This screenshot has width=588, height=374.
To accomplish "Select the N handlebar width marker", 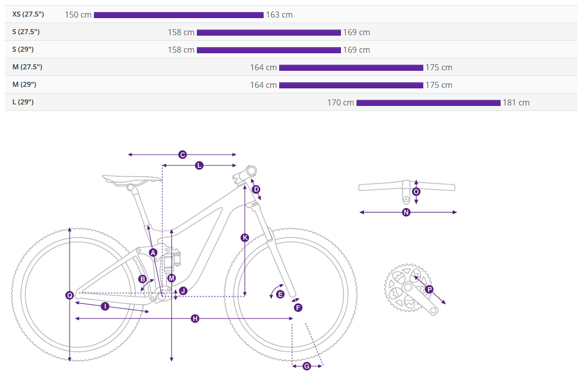I will pyautogui.click(x=406, y=212).
